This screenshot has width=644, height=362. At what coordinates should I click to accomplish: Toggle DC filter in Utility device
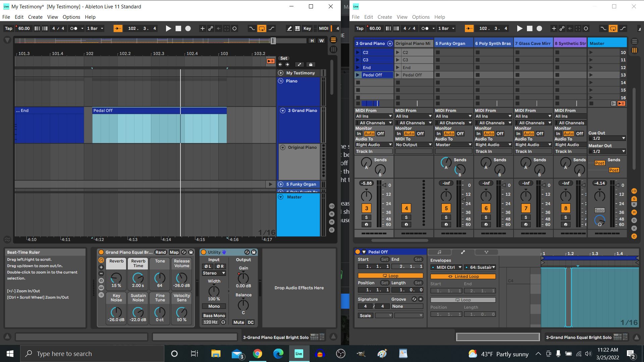[251, 322]
